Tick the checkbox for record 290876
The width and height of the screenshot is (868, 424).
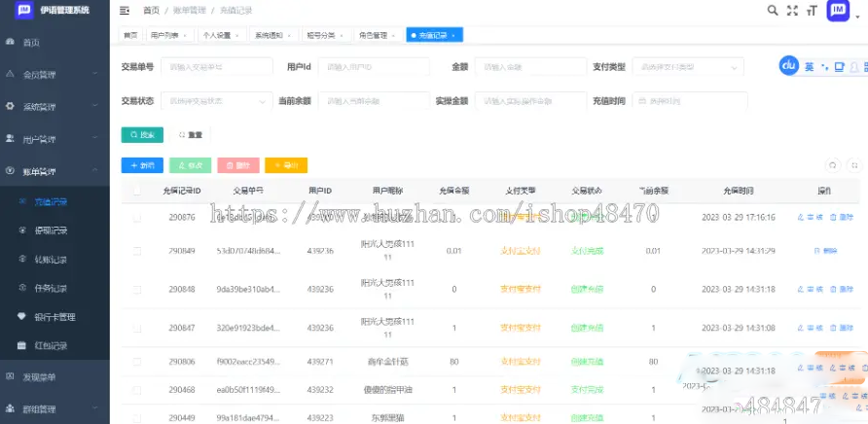pyautogui.click(x=137, y=218)
